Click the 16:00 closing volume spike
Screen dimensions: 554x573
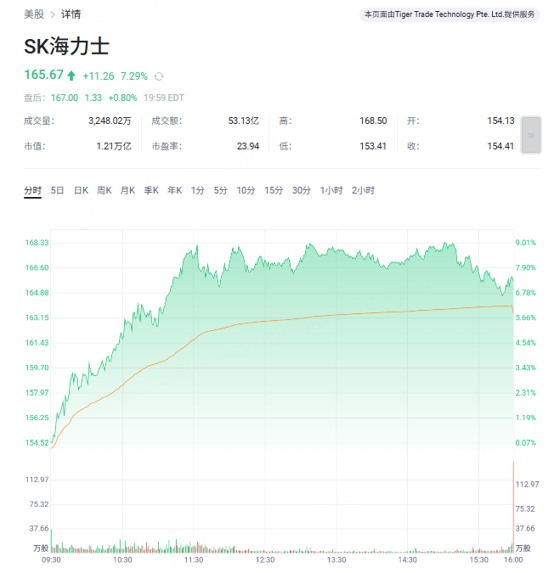513,507
